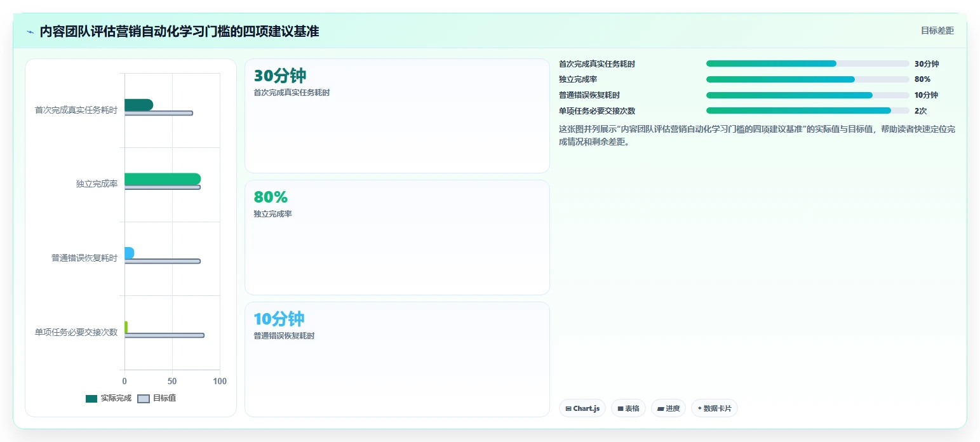Toggle the 实际完成 legend swatch

pos(91,399)
